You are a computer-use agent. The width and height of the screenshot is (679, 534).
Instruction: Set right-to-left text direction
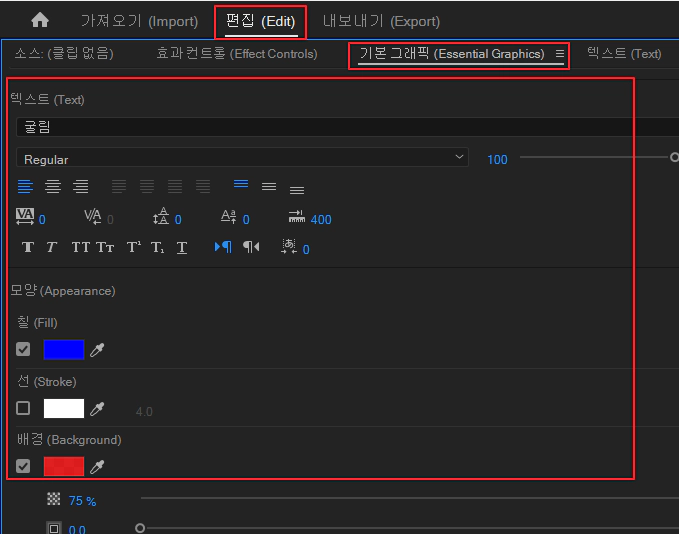(x=251, y=247)
